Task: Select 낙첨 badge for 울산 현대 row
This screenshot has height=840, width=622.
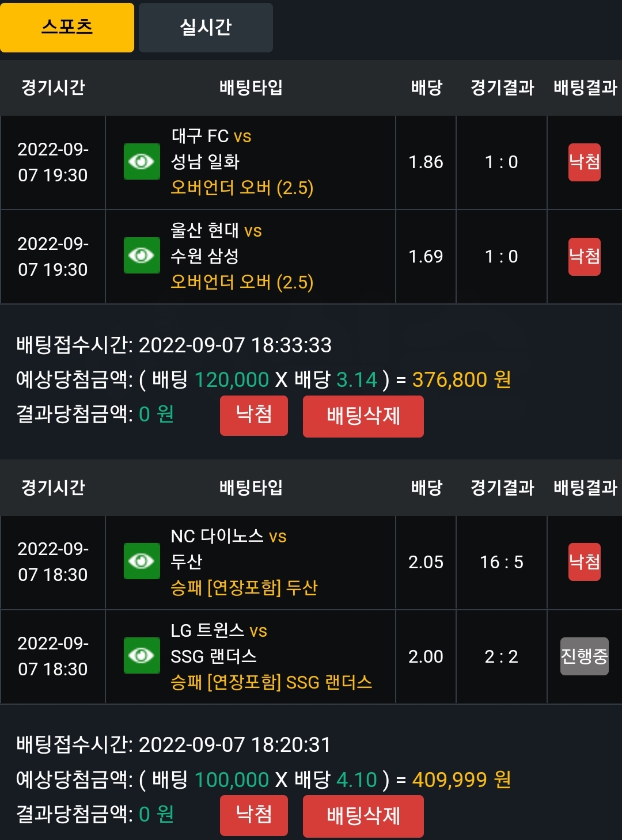Action: [x=585, y=256]
